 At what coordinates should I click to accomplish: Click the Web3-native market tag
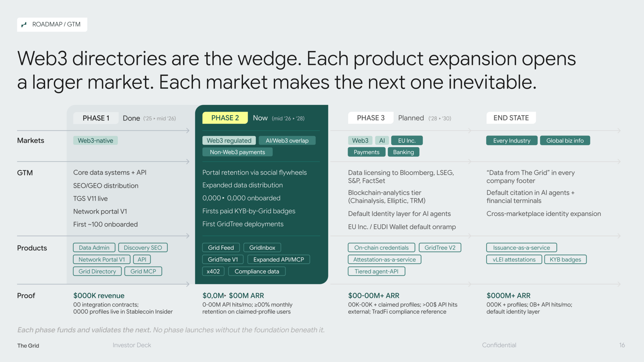95,141
